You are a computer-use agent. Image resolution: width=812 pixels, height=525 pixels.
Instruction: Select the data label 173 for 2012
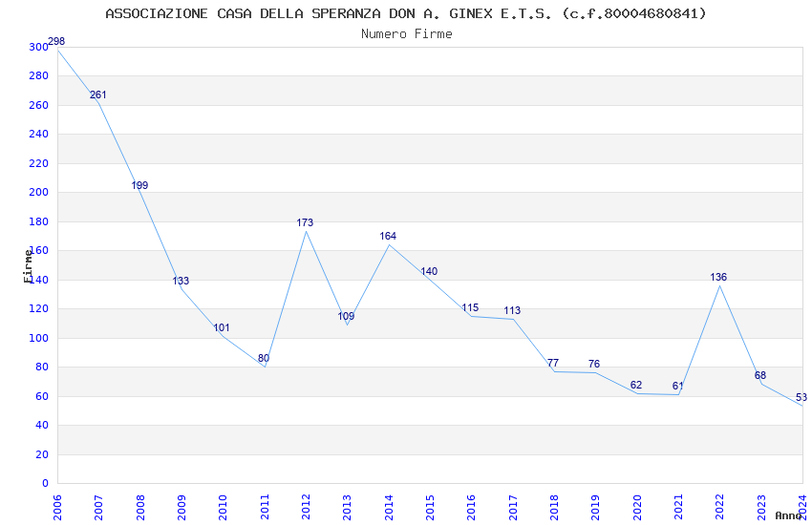click(x=305, y=222)
